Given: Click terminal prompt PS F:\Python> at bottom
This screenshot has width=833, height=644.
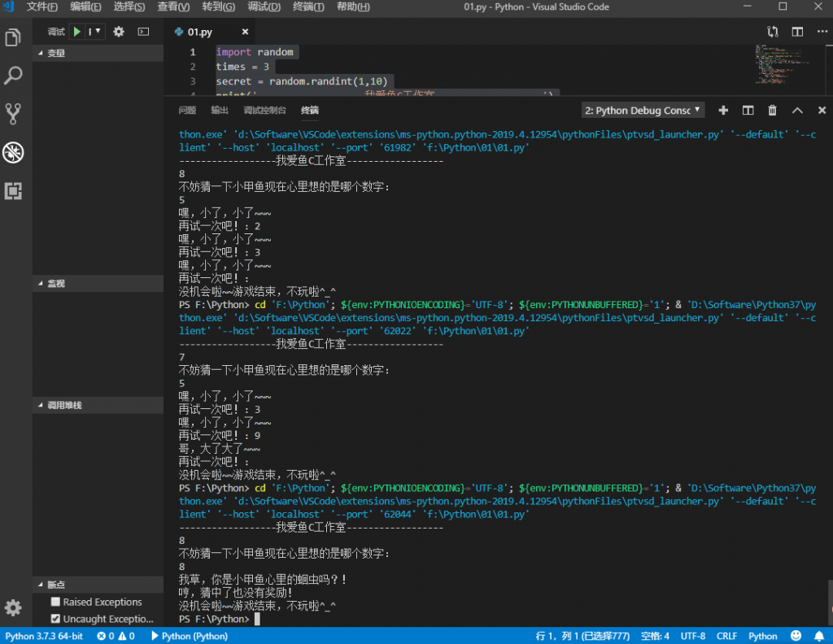Looking at the screenshot, I should click(214, 619).
